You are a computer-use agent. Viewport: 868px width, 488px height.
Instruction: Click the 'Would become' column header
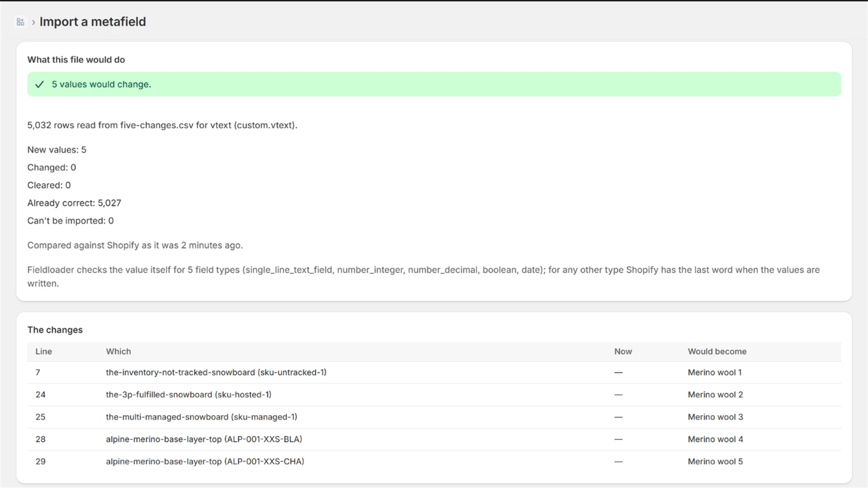click(x=717, y=351)
